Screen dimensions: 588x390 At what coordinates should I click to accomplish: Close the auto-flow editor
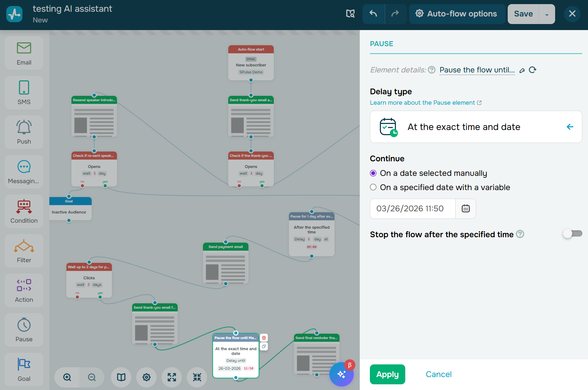pyautogui.click(x=572, y=14)
